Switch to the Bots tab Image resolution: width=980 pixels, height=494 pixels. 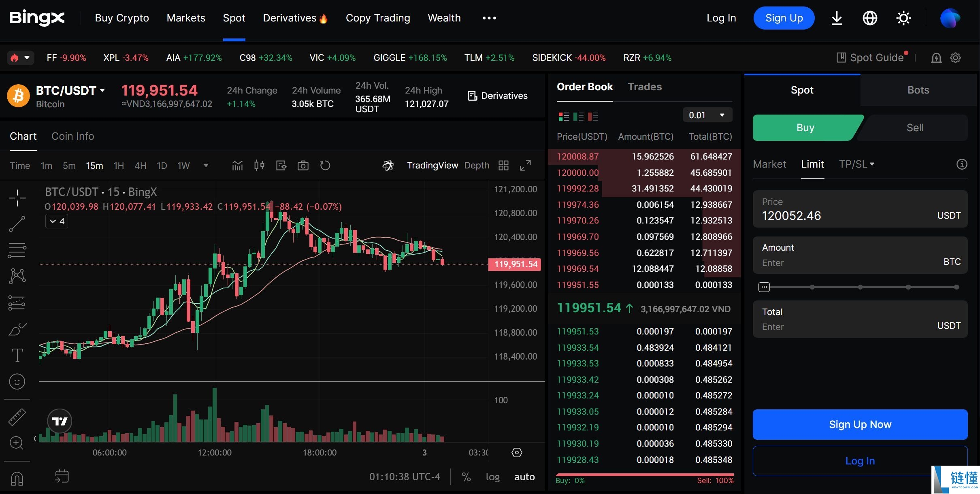pyautogui.click(x=918, y=90)
